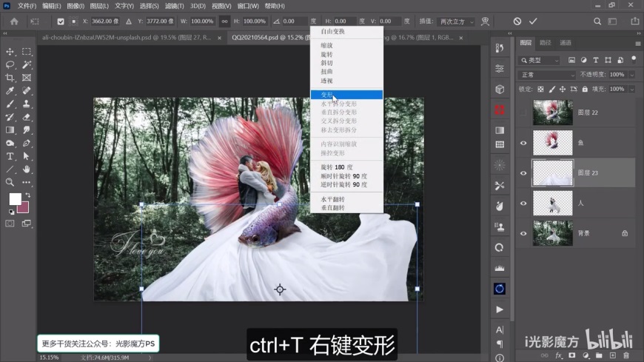Viewport: 644px width, 362px height.
Task: Select the Frame tool
Action: (x=27, y=78)
